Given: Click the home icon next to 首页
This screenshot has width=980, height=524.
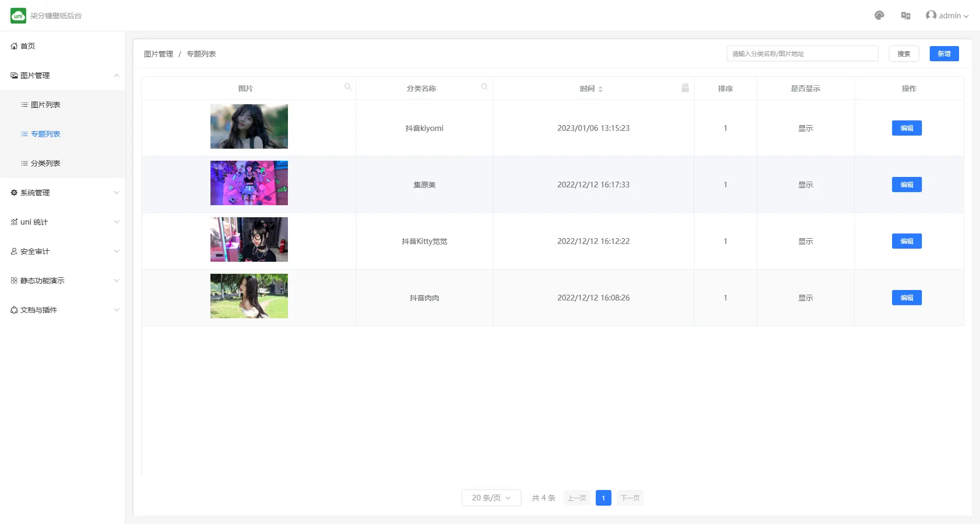Looking at the screenshot, I should [14, 46].
